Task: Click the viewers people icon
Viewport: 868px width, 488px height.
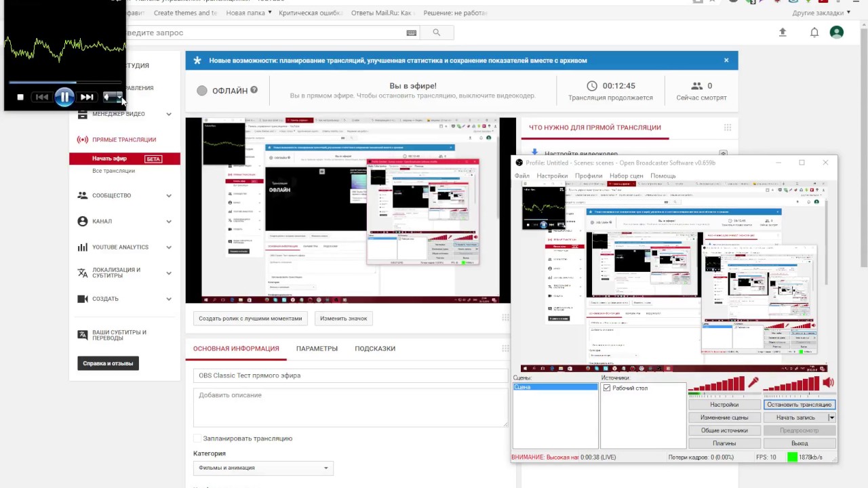Action: [x=697, y=86]
